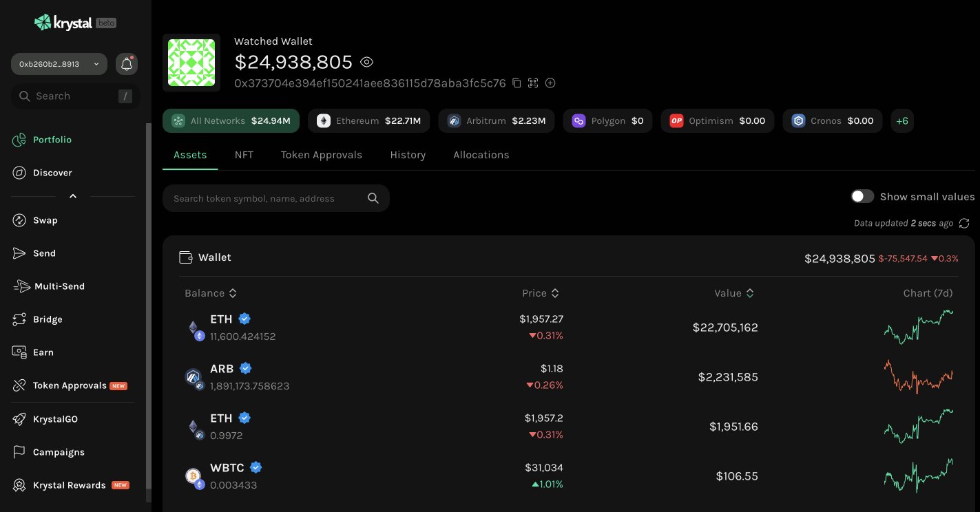The height and width of the screenshot is (512, 980).
Task: Expand more networks with +6 button
Action: [902, 120]
